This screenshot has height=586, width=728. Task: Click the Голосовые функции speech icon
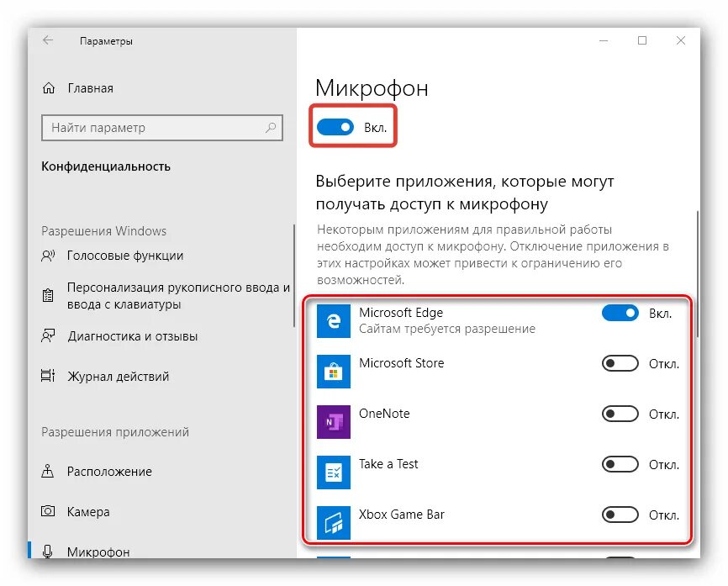[48, 256]
